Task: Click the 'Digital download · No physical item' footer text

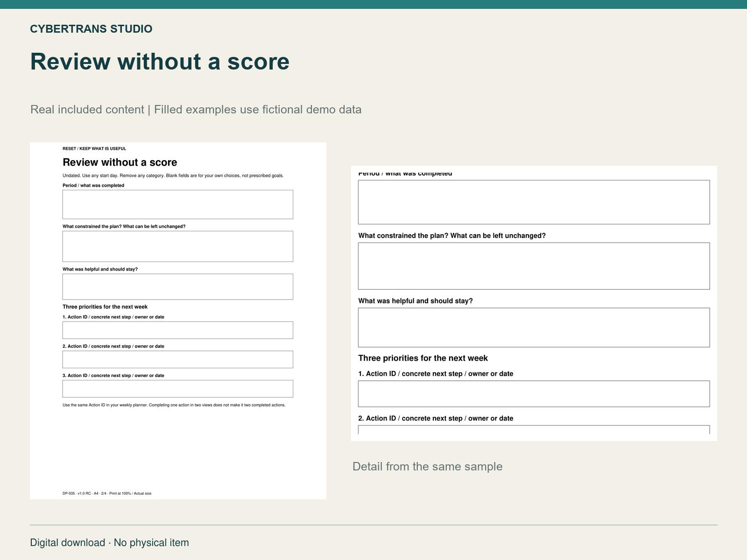Action: [110, 543]
